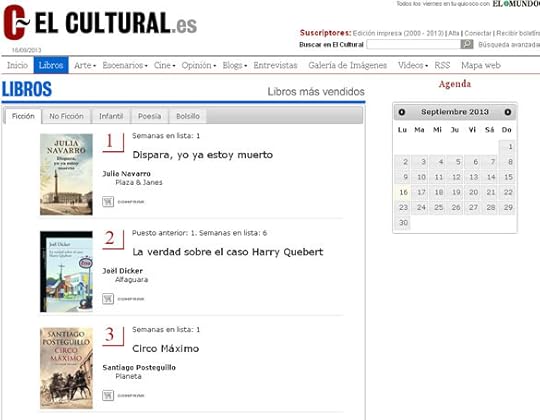Click the search magnifier button
Screen dimensions: 540x420
(x=467, y=44)
